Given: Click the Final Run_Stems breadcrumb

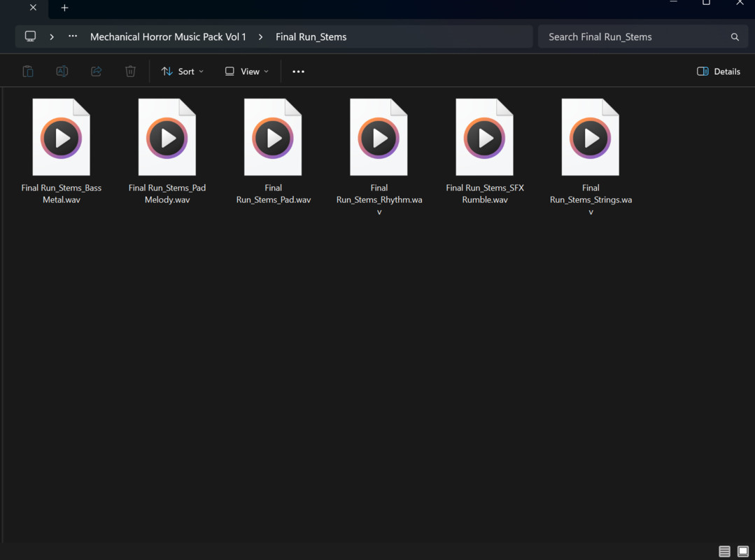Looking at the screenshot, I should (x=311, y=37).
